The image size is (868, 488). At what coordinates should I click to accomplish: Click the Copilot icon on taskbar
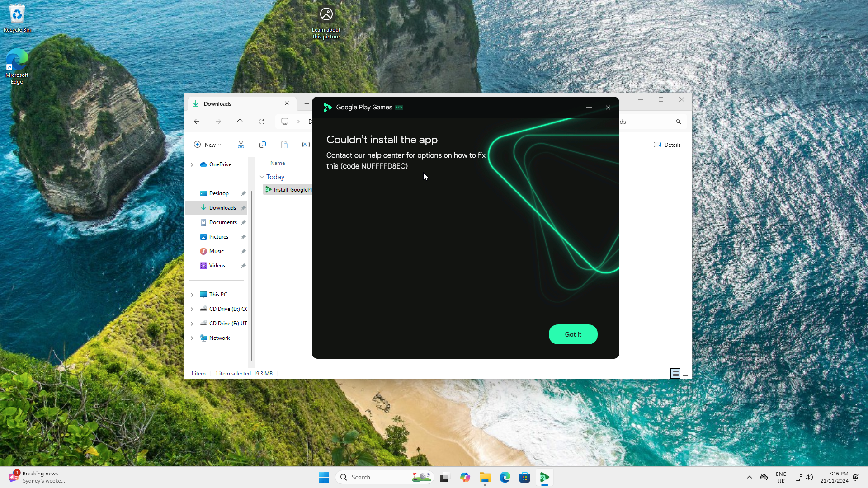[465, 477]
